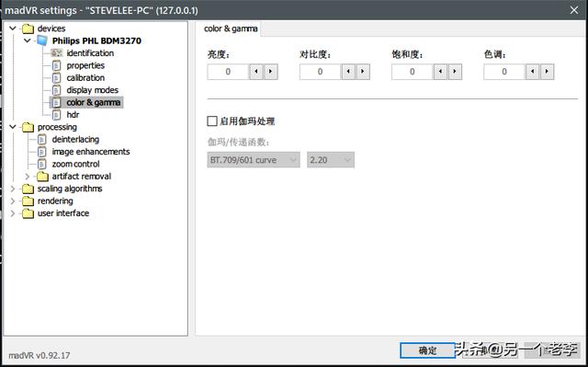
Task: Click the 确定 confirm button
Action: tap(427, 350)
